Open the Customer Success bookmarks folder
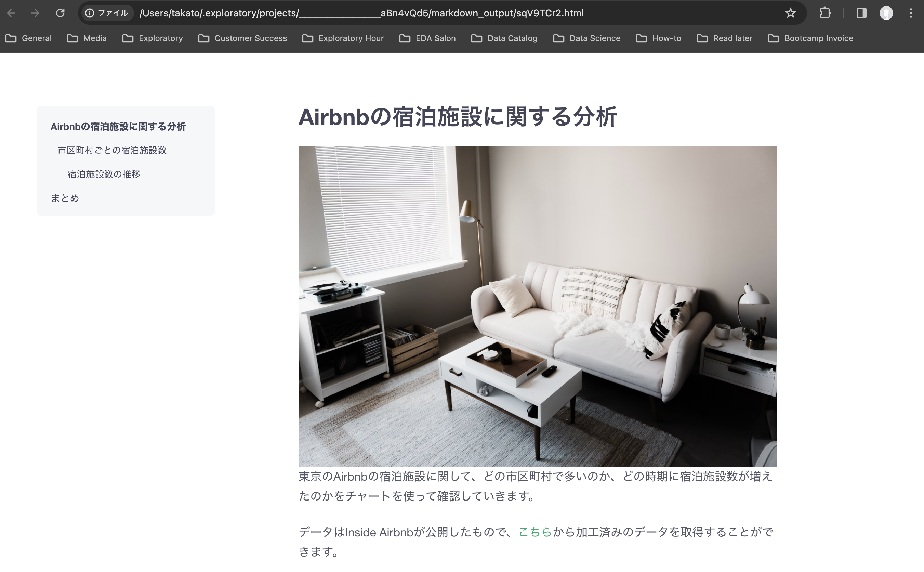The image size is (924, 572). point(243,38)
